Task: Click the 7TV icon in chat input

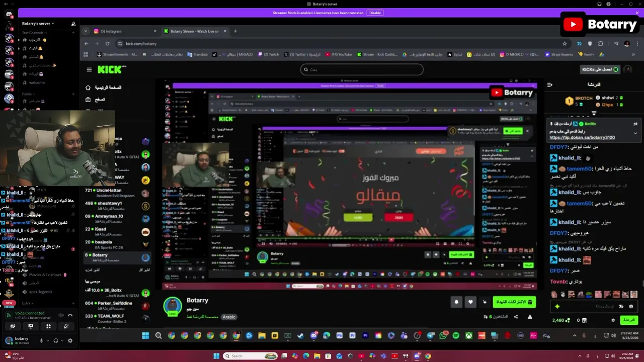Action: coord(621,306)
